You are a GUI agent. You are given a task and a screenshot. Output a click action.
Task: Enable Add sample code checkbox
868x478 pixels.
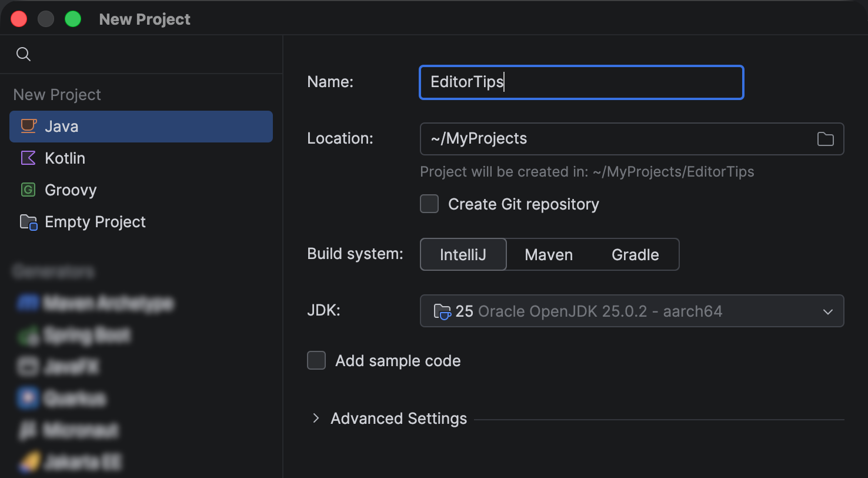coord(316,361)
